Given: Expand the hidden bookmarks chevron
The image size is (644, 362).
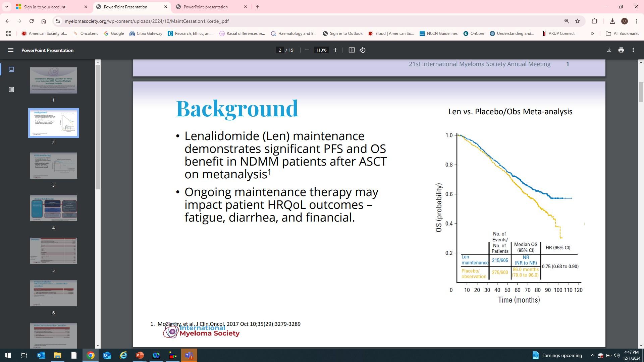Looking at the screenshot, I should (592, 34).
